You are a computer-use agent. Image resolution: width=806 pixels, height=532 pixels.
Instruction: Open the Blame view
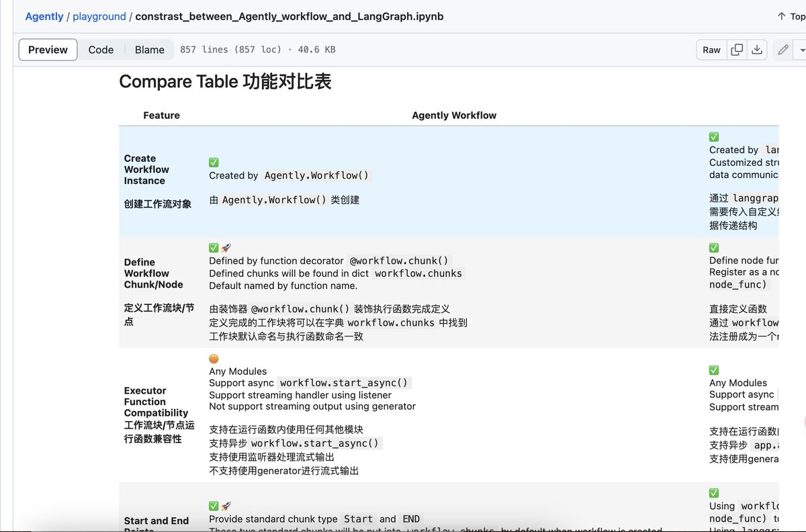[149, 50]
